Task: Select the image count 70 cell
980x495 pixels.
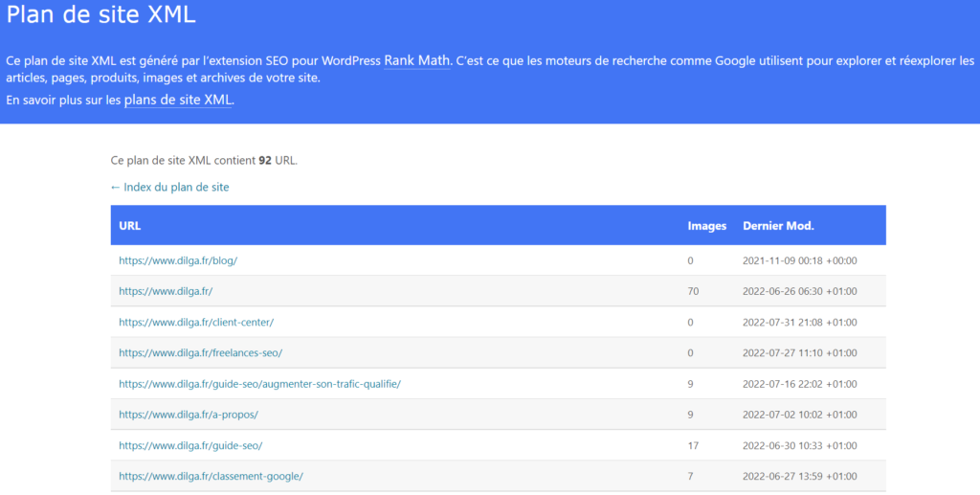Action: tap(693, 291)
